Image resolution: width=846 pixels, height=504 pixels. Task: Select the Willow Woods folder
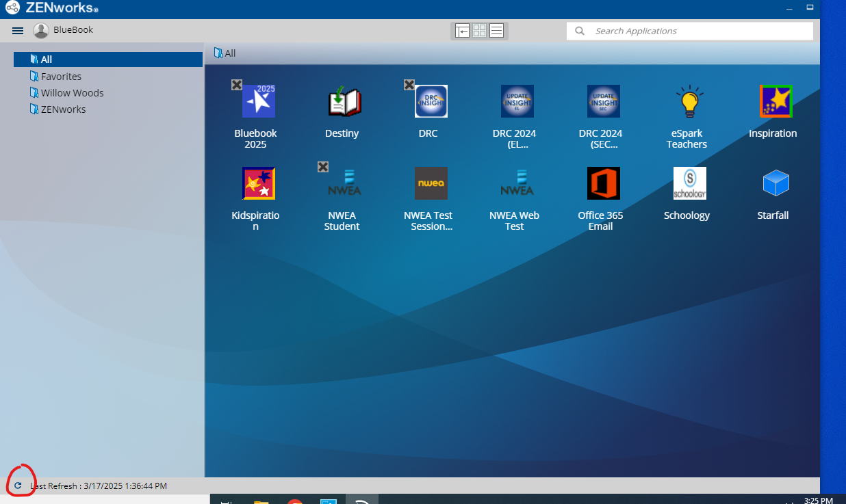[x=72, y=93]
